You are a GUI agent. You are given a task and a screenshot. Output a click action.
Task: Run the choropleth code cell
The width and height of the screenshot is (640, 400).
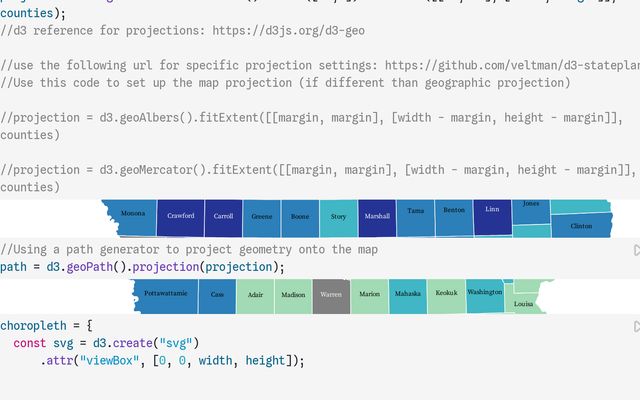(636, 326)
